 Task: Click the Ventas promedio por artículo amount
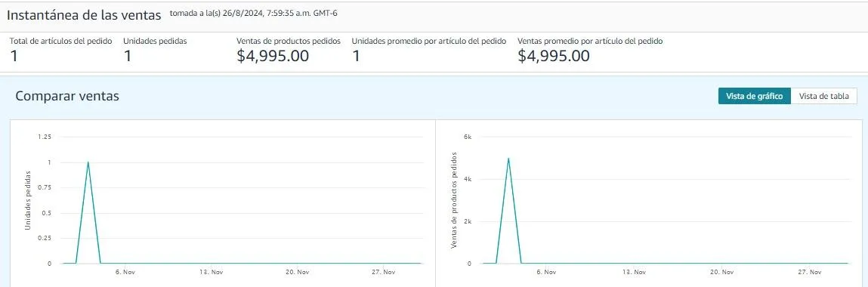point(554,56)
